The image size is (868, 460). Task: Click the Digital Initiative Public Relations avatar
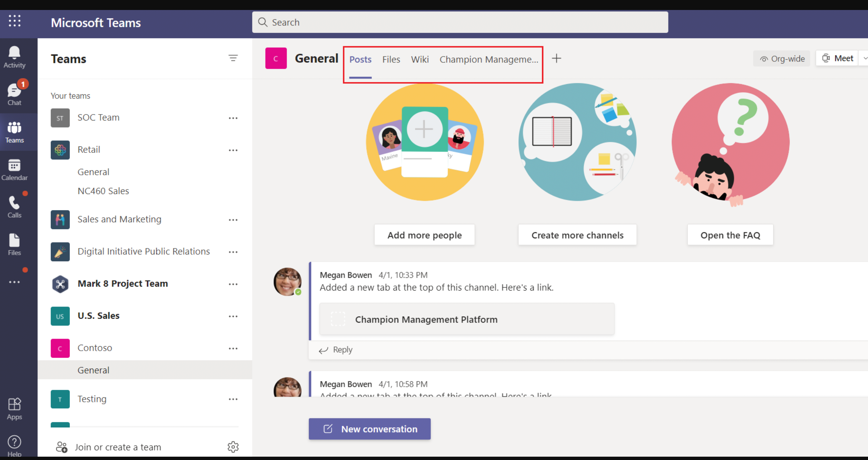60,252
